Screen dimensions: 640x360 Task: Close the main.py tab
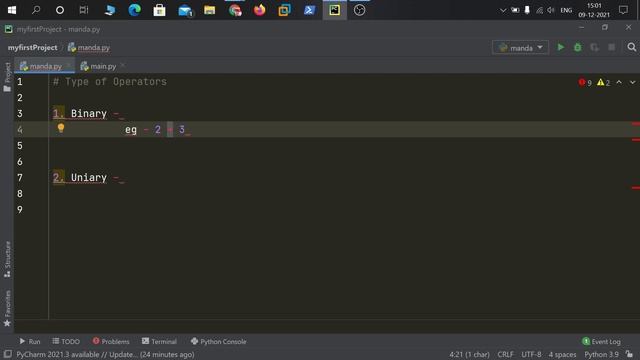coord(123,65)
